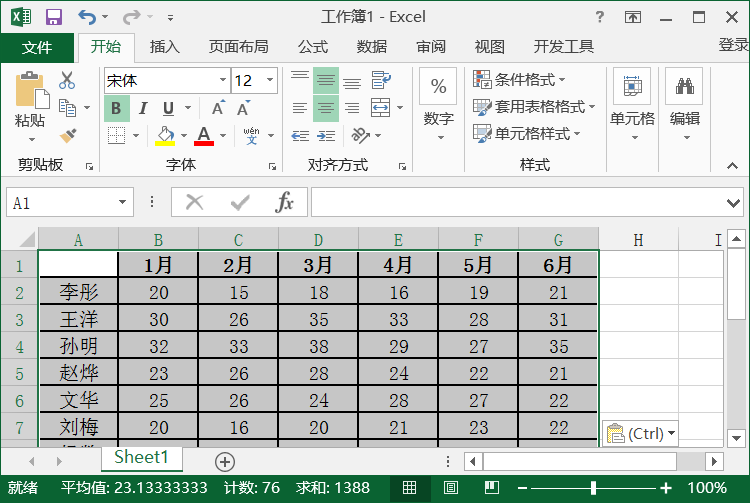Screen dimensions: 750x503
Task: Open 单元格样式 dropdown
Action: pyautogui.click(x=526, y=133)
